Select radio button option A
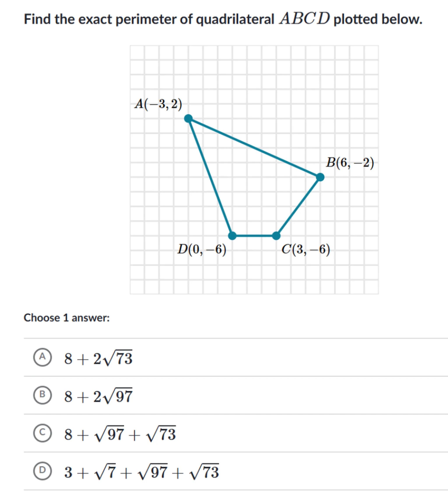Viewport: 448px width, 504px height. 42,357
